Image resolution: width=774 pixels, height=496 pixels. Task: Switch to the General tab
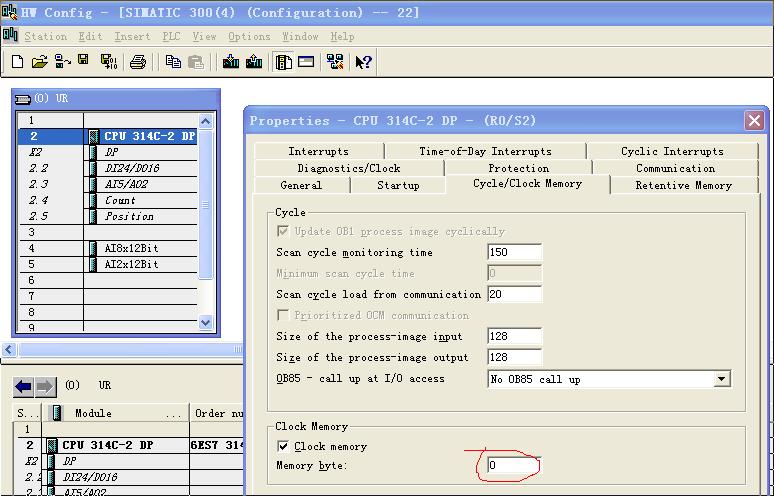coord(301,185)
